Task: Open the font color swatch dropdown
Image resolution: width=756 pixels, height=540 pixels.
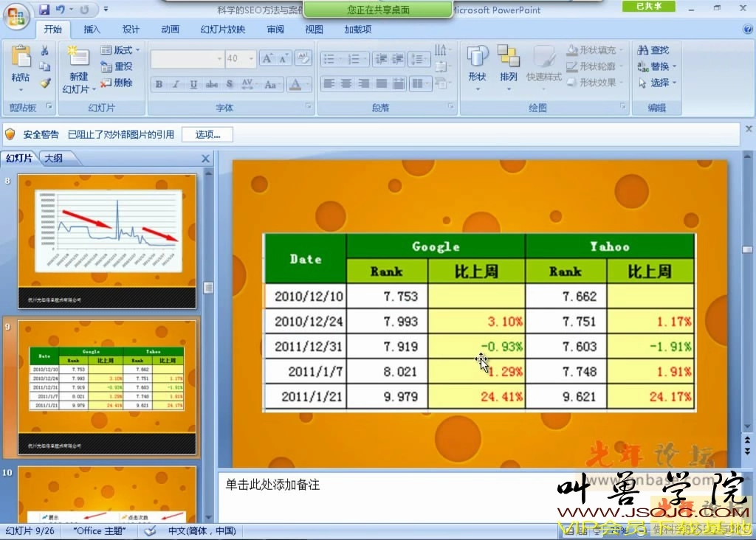Action: tap(306, 84)
